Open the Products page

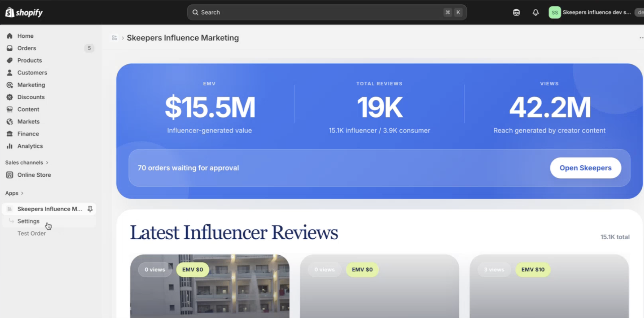[x=30, y=60]
